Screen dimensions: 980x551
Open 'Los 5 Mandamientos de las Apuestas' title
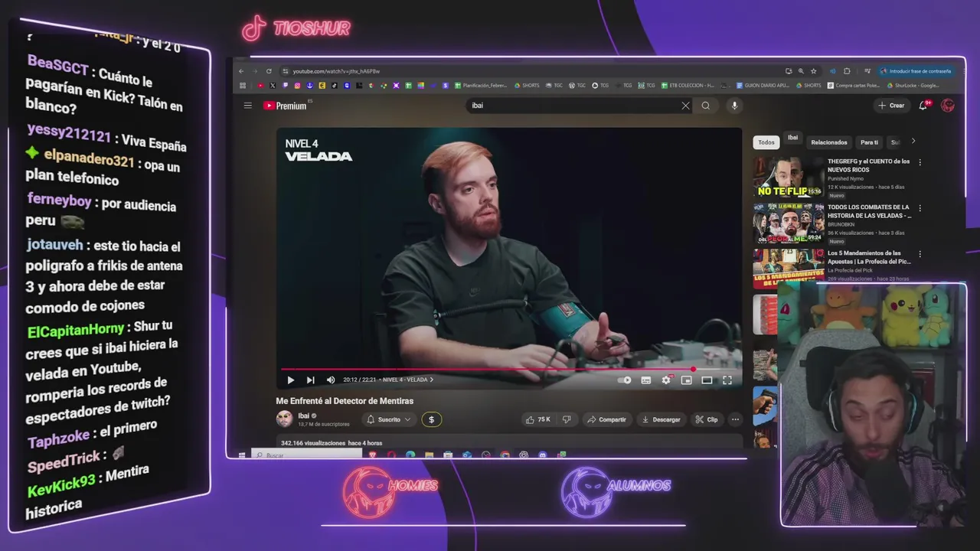868,257
